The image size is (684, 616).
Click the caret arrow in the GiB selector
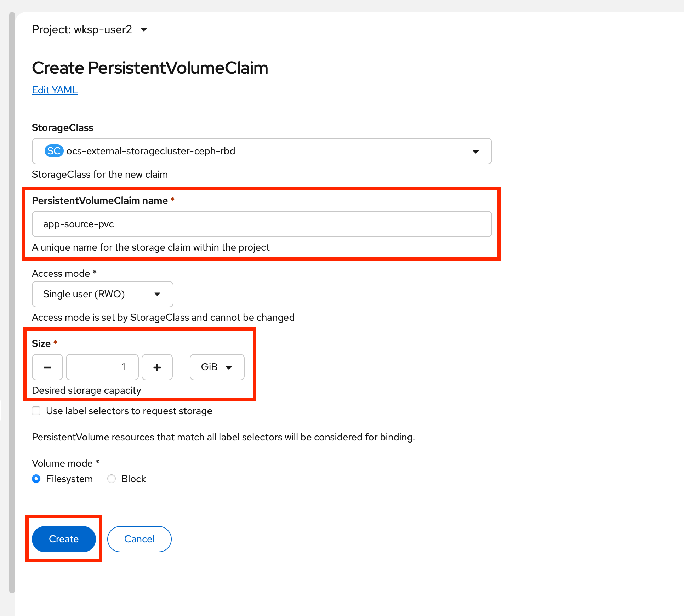point(229,367)
